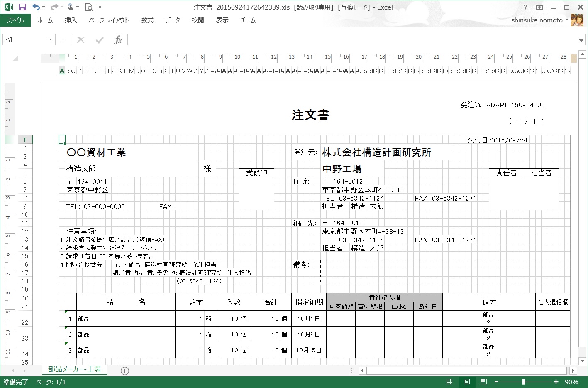
Task: Click Print Preview icon in quick toolbar
Action: tap(89, 7)
